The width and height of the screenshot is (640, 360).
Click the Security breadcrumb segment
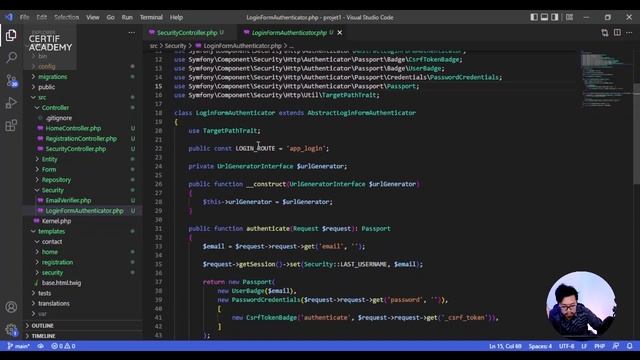[175, 46]
